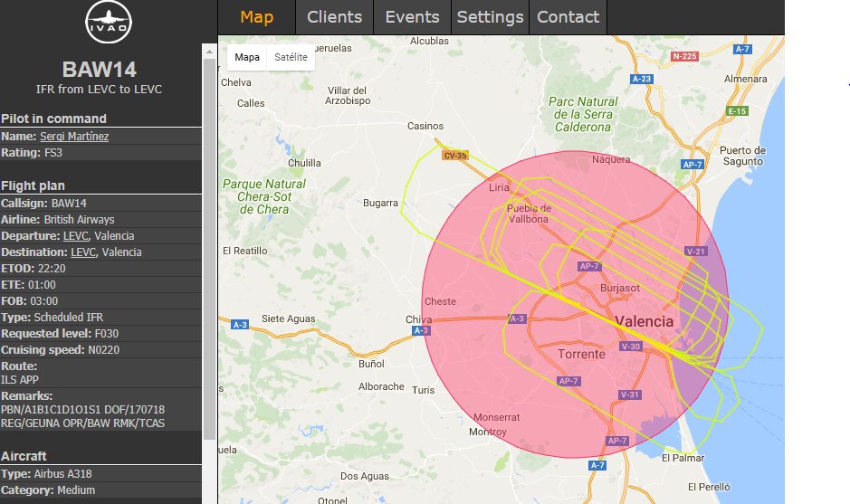Screen dimensions: 850x504
Task: Click the V-31 road marker
Action: (x=630, y=395)
